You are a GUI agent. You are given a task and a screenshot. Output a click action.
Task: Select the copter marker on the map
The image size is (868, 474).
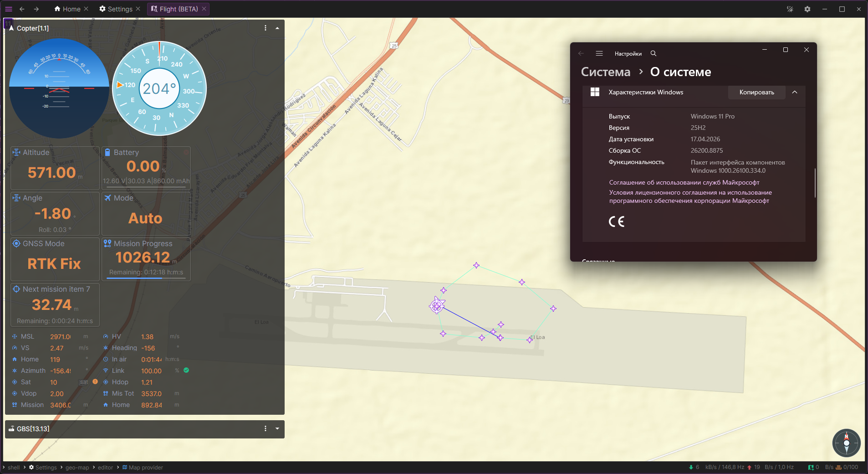pos(437,305)
